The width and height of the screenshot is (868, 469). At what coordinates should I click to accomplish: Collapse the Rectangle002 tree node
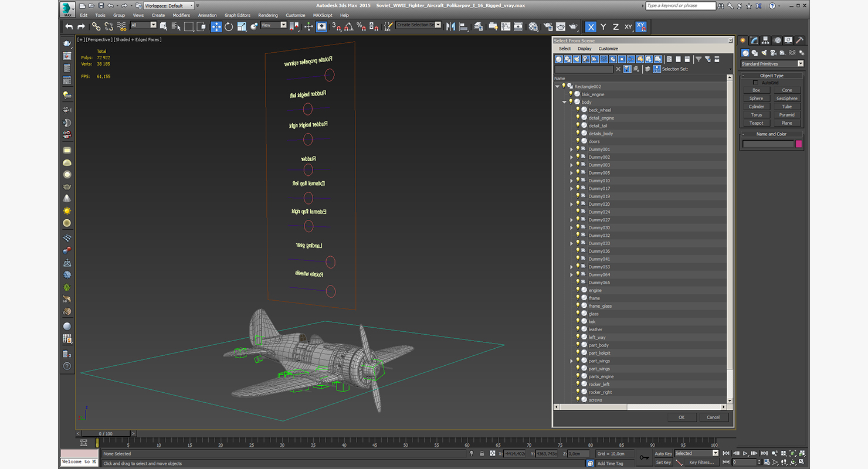(x=557, y=86)
